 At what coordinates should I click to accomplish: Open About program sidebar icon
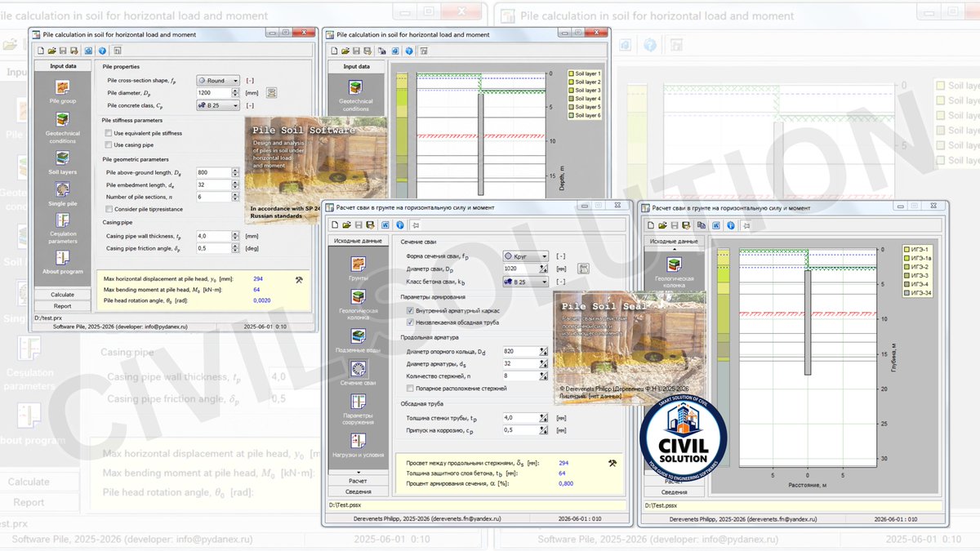click(x=62, y=256)
